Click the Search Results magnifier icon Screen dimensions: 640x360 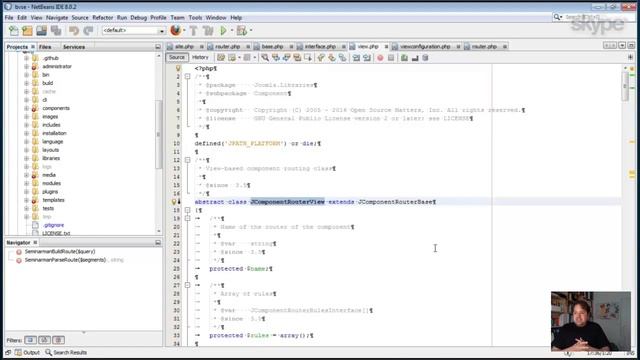(49, 352)
